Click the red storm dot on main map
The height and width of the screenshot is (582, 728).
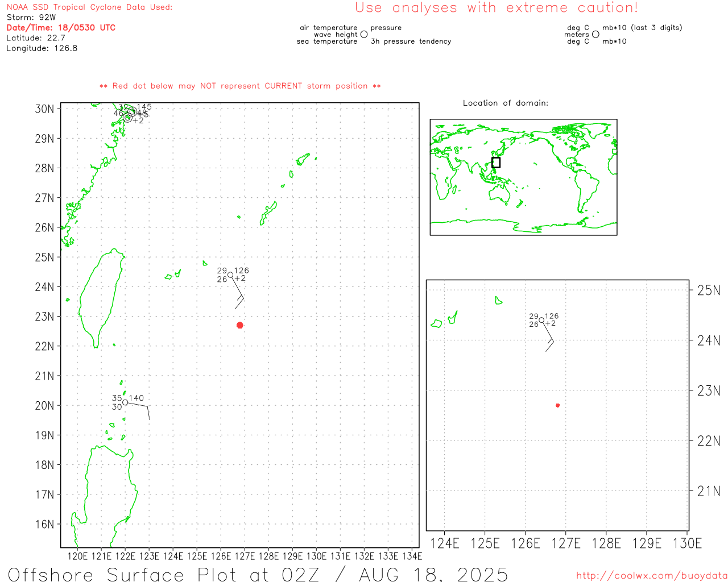pos(240,325)
